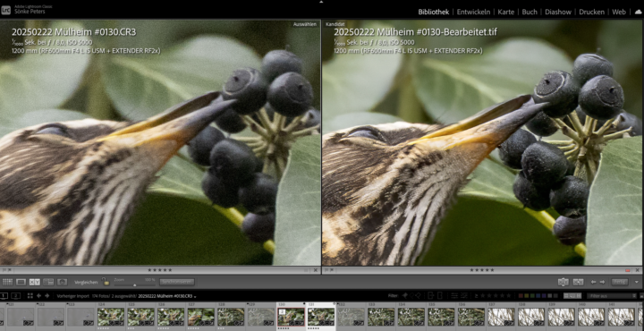Filter by red color label
Image resolution: width=644 pixels, height=331 pixels.
click(x=521, y=296)
